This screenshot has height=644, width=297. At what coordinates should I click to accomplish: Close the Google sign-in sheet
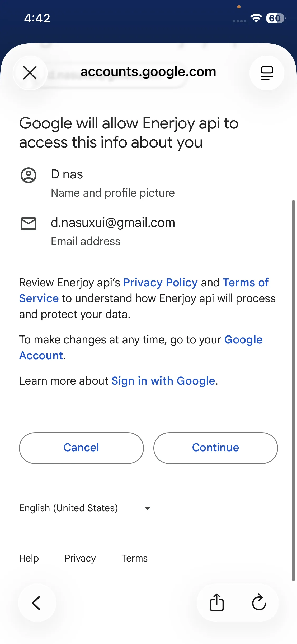30,73
